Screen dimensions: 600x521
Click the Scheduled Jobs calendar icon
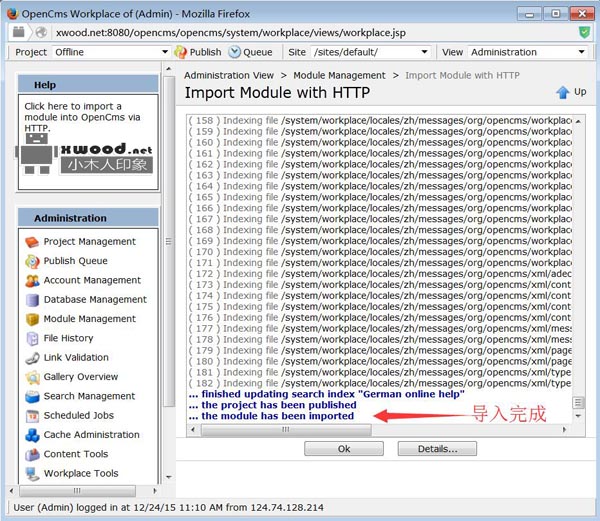[x=32, y=416]
